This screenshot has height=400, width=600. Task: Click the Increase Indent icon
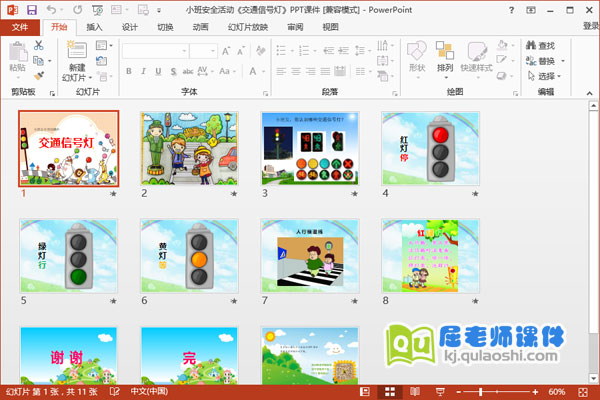[x=344, y=51]
